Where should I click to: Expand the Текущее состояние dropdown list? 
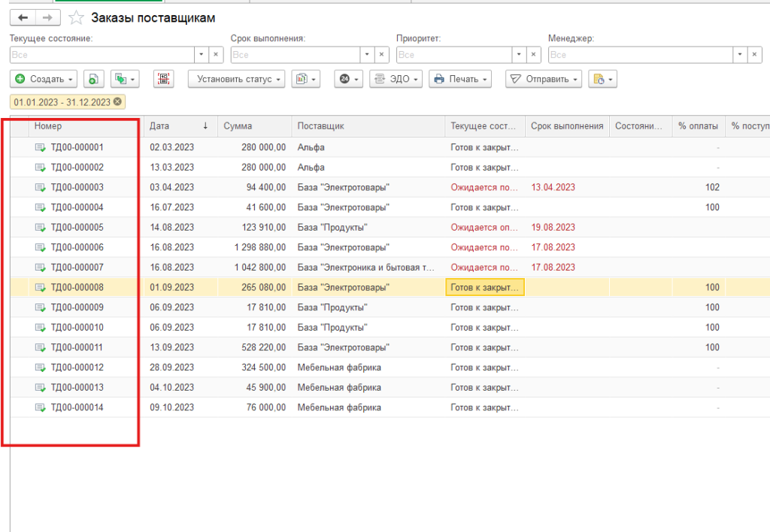point(201,55)
